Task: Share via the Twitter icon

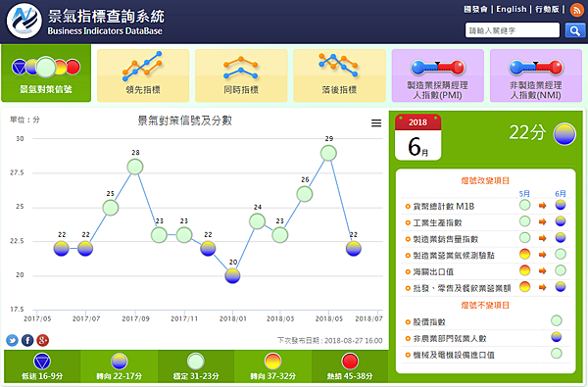Action: (12, 340)
